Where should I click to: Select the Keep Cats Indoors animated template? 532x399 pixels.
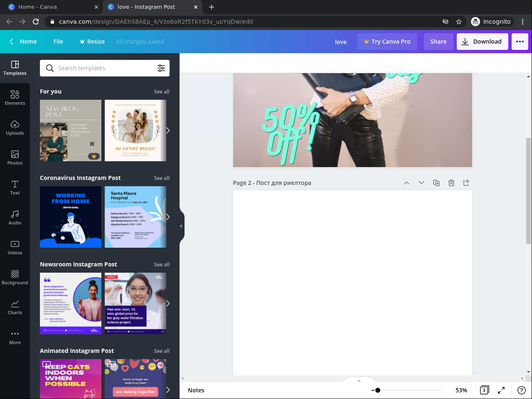(71, 379)
